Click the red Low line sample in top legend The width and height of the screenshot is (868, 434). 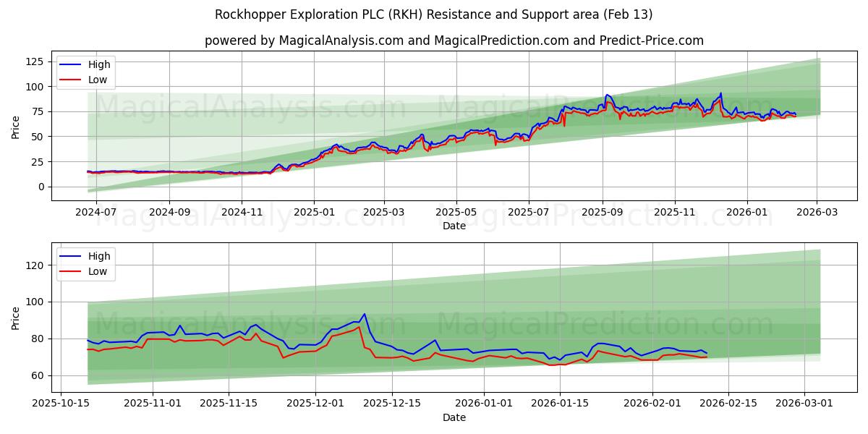71,80
